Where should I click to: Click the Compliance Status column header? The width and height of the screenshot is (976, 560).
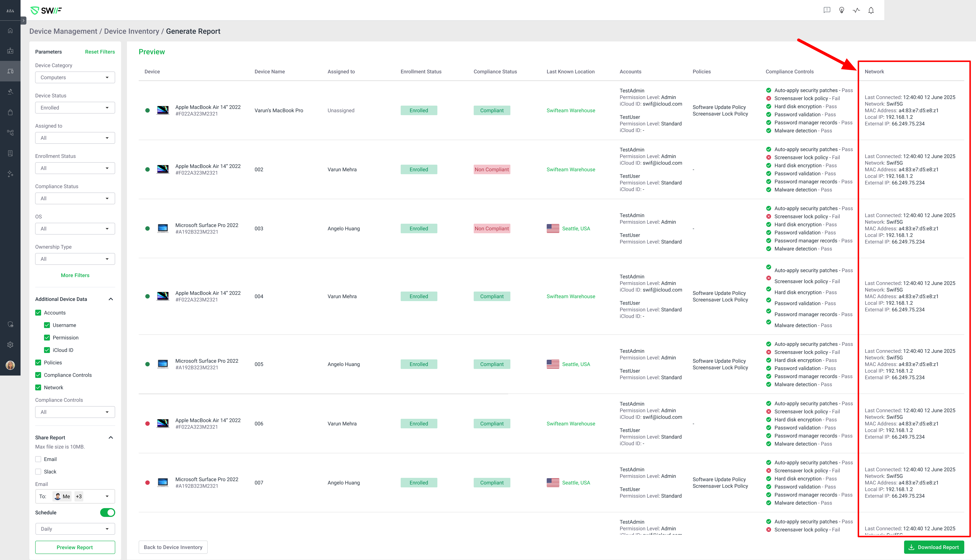(495, 72)
